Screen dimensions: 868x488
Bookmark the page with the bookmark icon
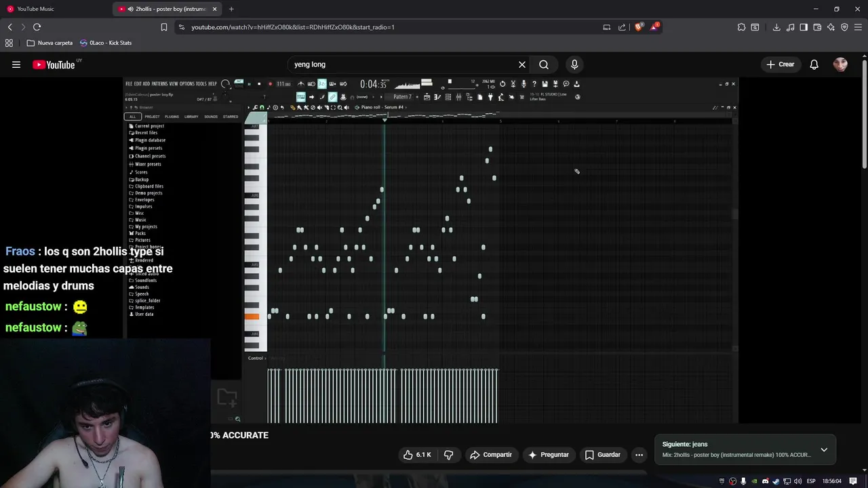click(163, 27)
